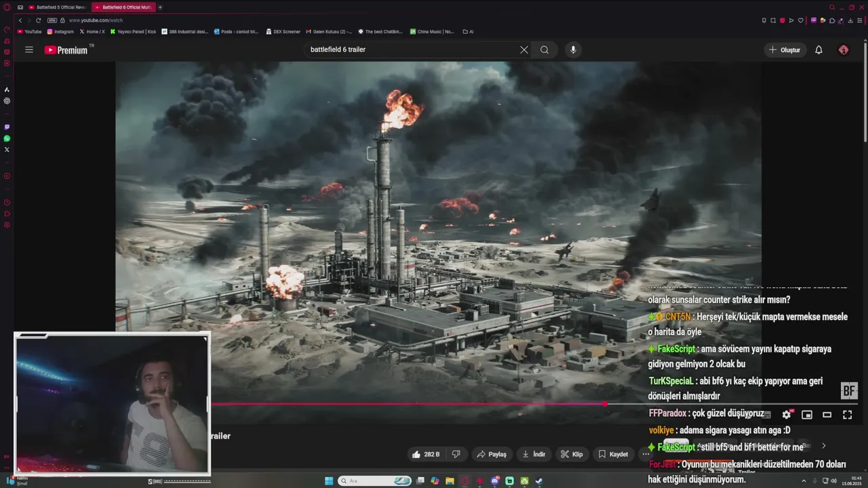Image resolution: width=868 pixels, height=488 pixels.
Task: Open the AI bookmarks folder
Action: 468,31
